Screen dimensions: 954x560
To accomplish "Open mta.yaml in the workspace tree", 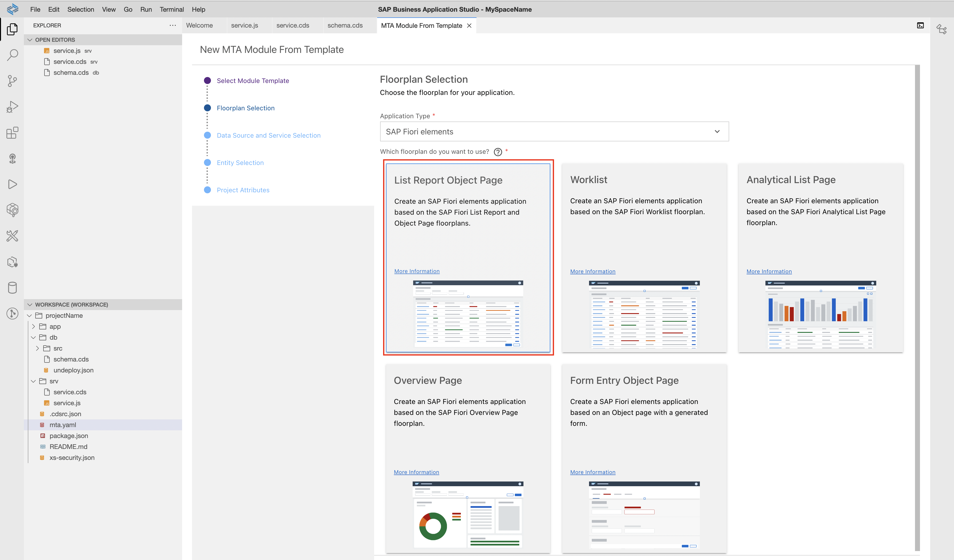I will pyautogui.click(x=103, y=425).
